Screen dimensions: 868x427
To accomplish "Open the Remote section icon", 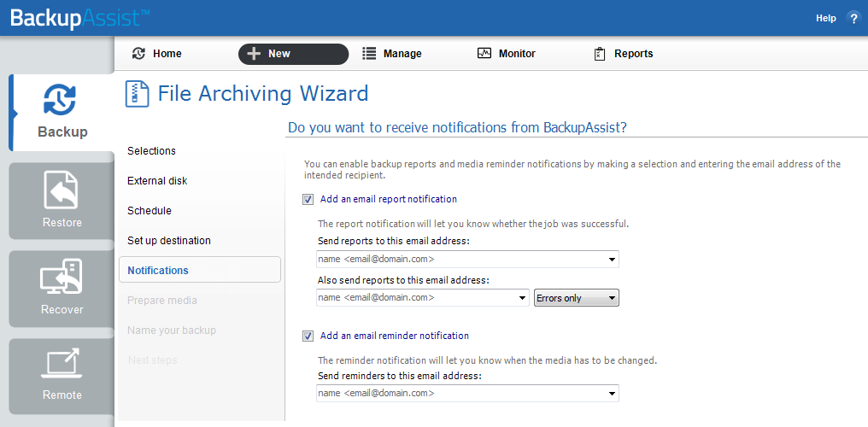I will click(62, 364).
